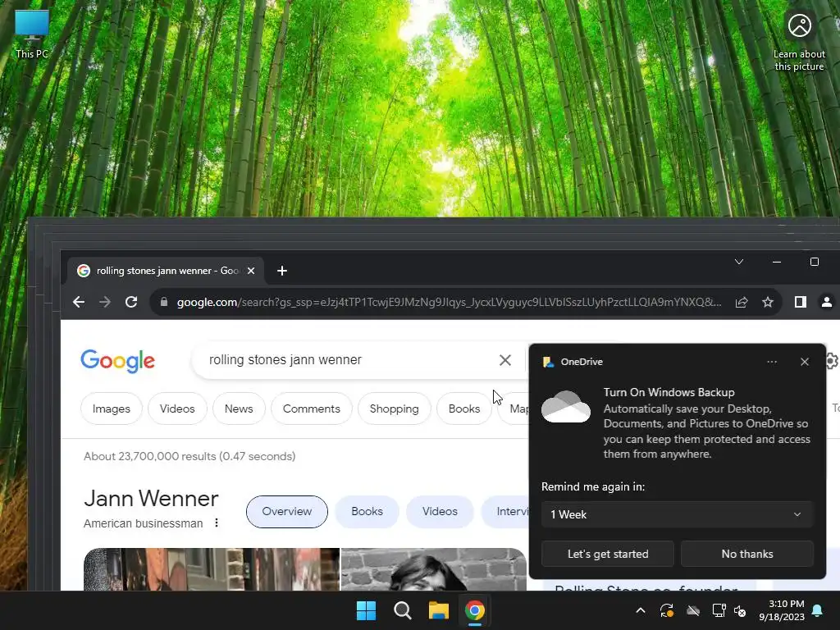The height and width of the screenshot is (630, 840).
Task: Bookmark this tab star icon
Action: point(768,302)
